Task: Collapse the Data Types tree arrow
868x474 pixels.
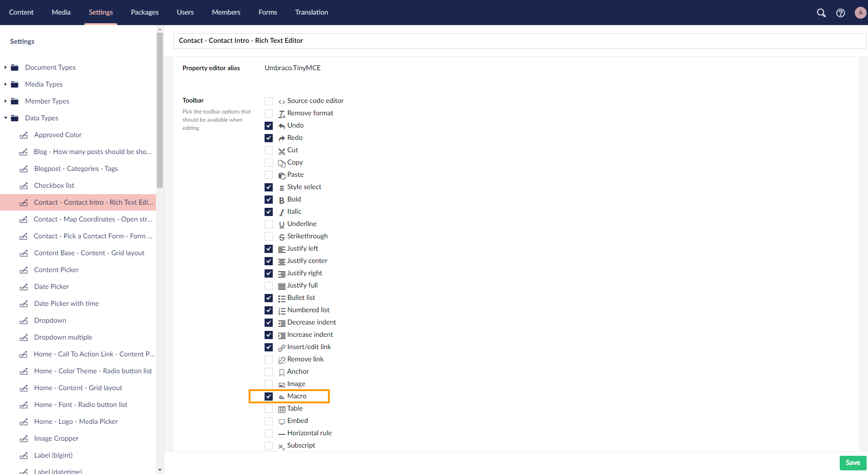Action: (5, 118)
